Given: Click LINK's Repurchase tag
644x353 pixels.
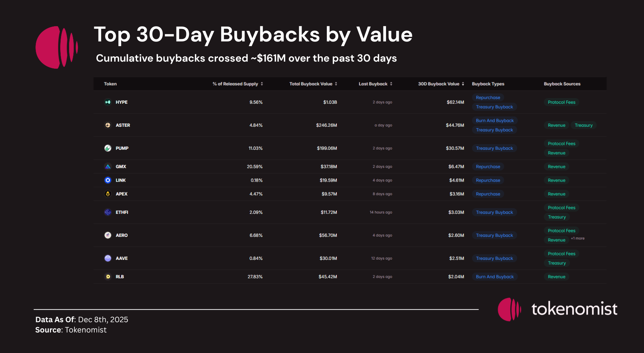Looking at the screenshot, I should click(488, 180).
